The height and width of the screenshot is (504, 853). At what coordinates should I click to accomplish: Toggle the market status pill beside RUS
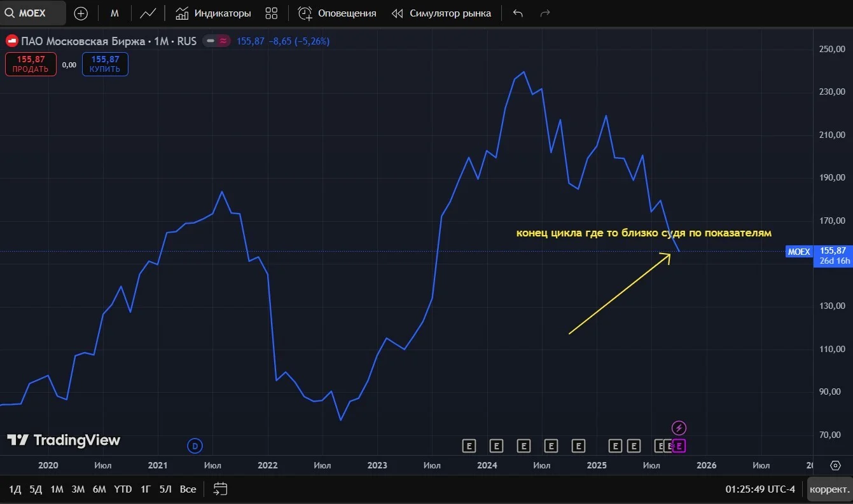click(x=217, y=41)
